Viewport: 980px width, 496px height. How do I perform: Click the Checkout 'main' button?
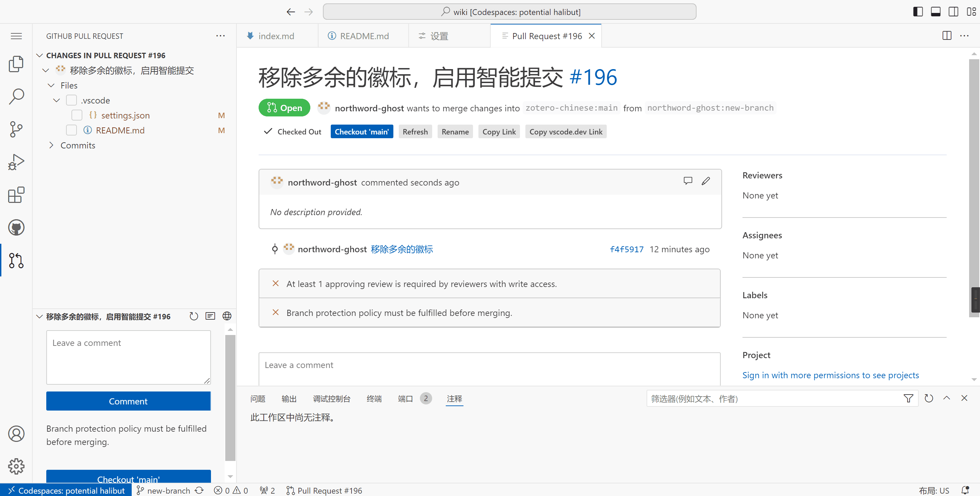(x=361, y=131)
